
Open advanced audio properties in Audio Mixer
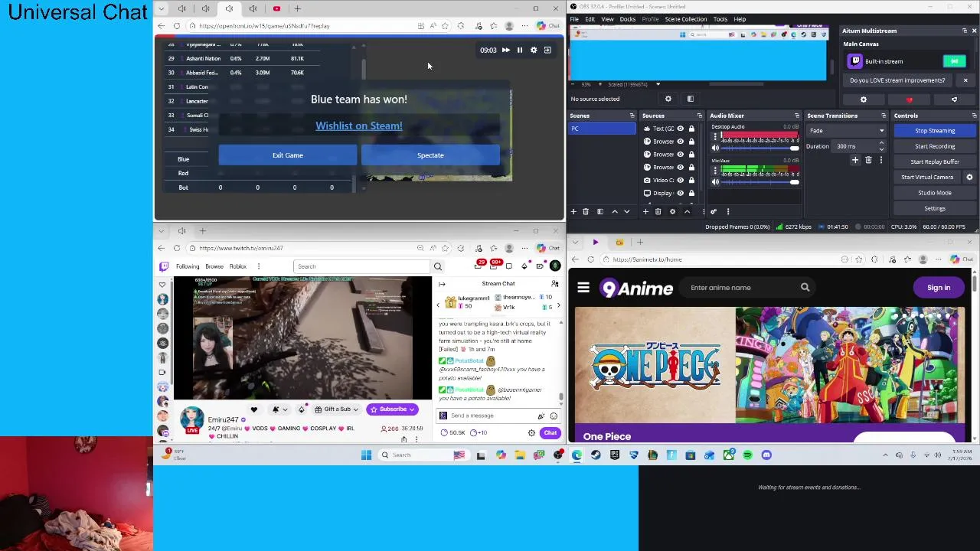[x=714, y=212]
